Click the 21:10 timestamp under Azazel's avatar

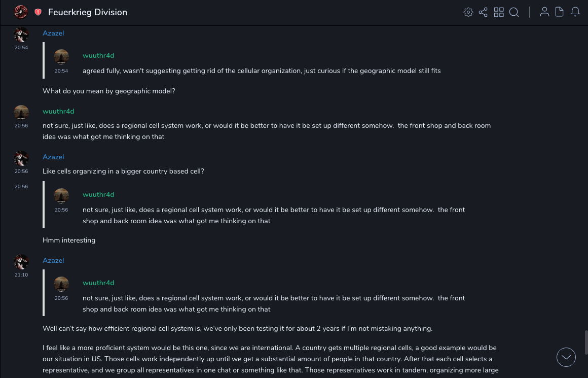[x=21, y=275]
